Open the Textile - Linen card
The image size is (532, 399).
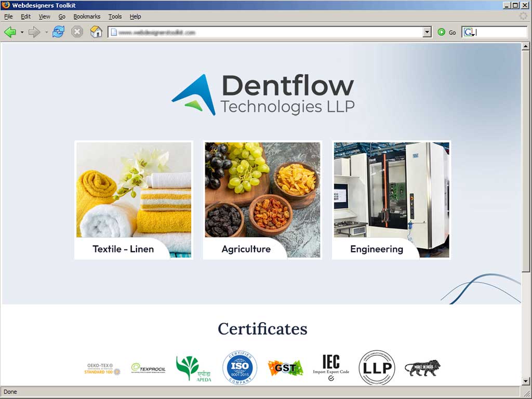tap(134, 200)
